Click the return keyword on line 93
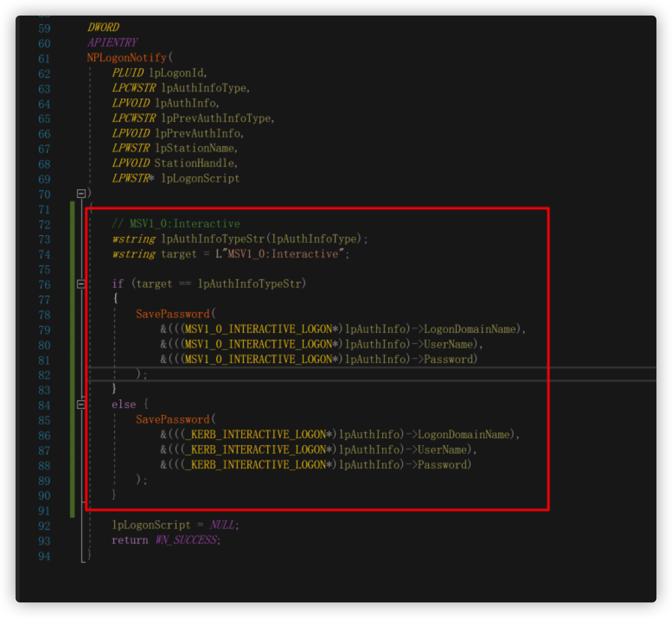 click(130, 540)
